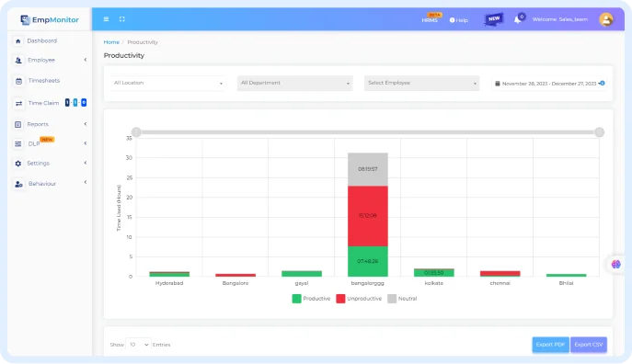This screenshot has width=632, height=364.
Task: Open the date range picker field
Action: click(549, 84)
